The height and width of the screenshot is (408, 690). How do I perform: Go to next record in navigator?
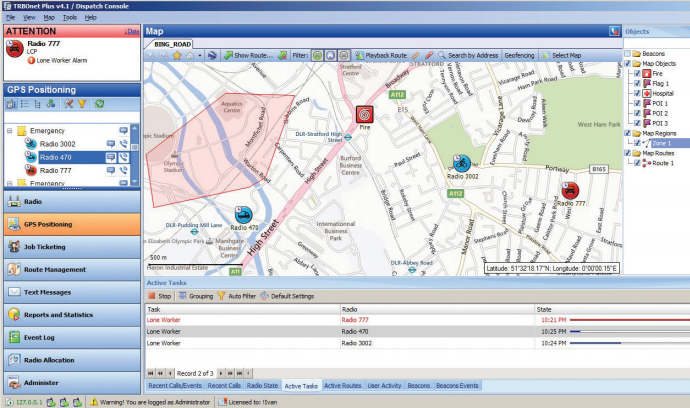pos(221,373)
